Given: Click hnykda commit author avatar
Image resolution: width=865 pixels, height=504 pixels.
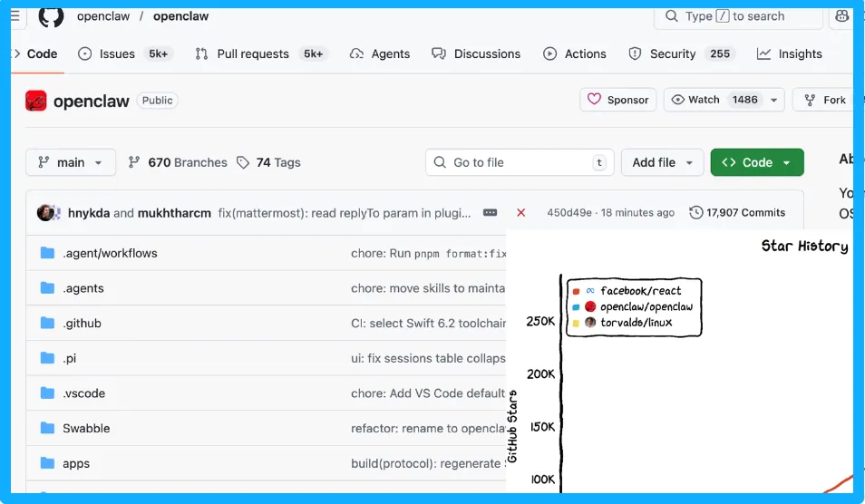Looking at the screenshot, I should [45, 212].
